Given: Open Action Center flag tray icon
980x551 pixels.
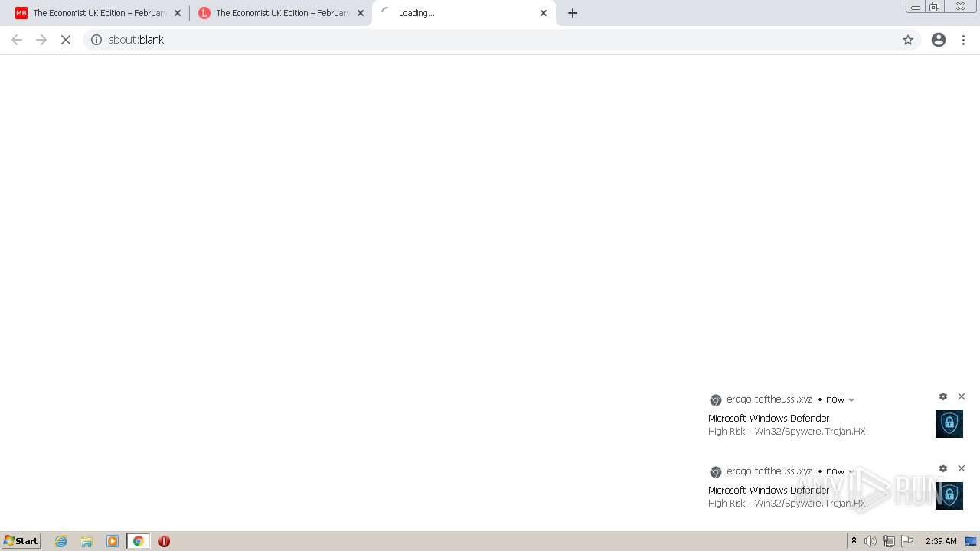Looking at the screenshot, I should [x=907, y=541].
